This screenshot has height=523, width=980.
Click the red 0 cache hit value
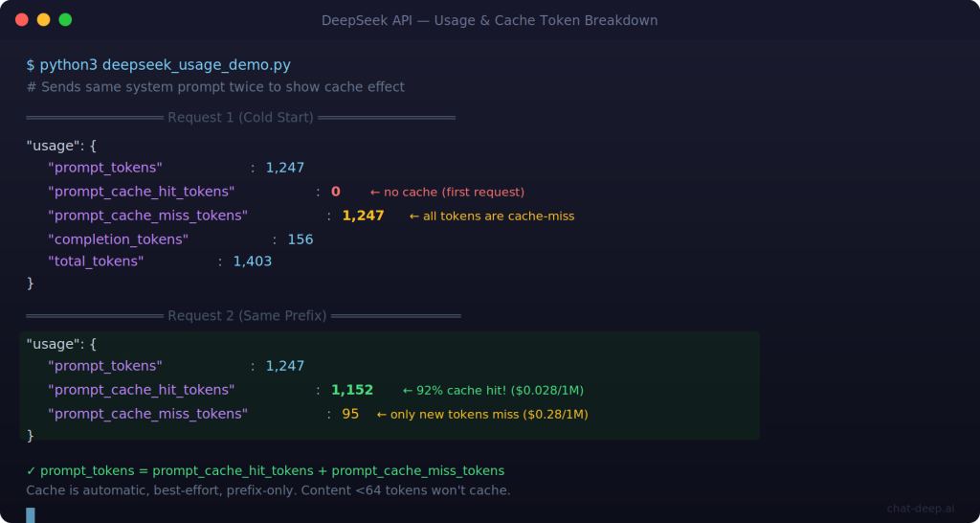point(336,192)
